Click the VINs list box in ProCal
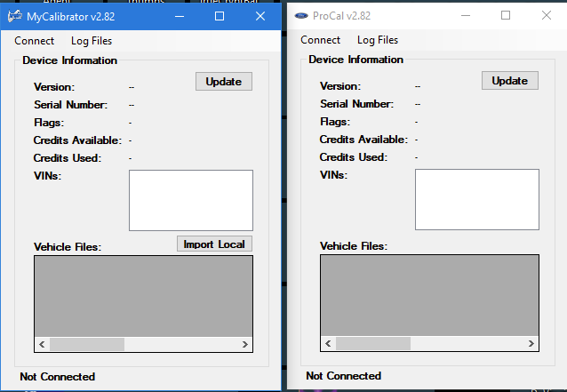 tap(477, 199)
